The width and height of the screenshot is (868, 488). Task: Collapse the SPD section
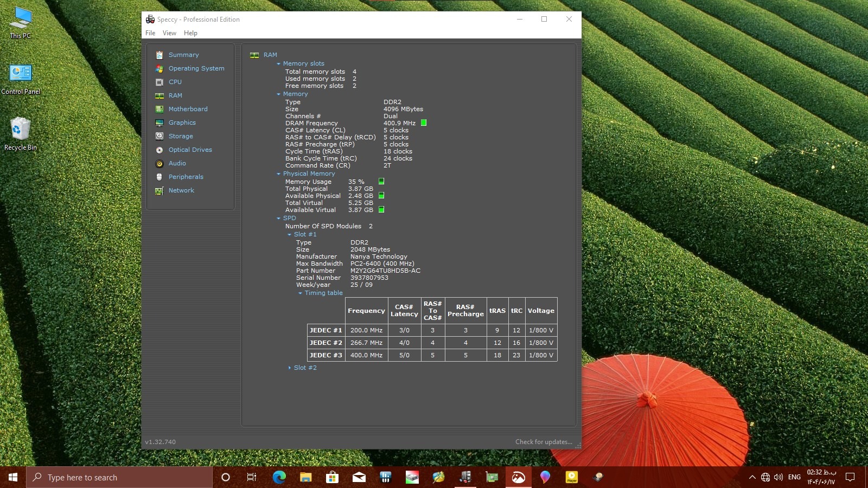tap(278, 219)
